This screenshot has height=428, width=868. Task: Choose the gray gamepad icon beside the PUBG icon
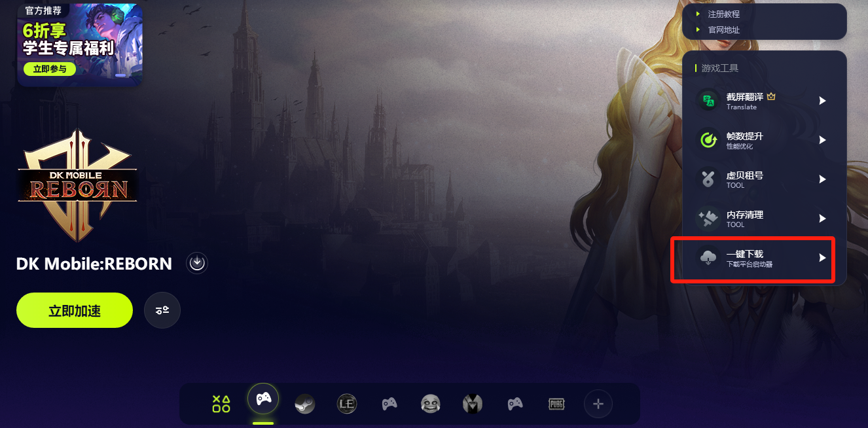coord(515,404)
